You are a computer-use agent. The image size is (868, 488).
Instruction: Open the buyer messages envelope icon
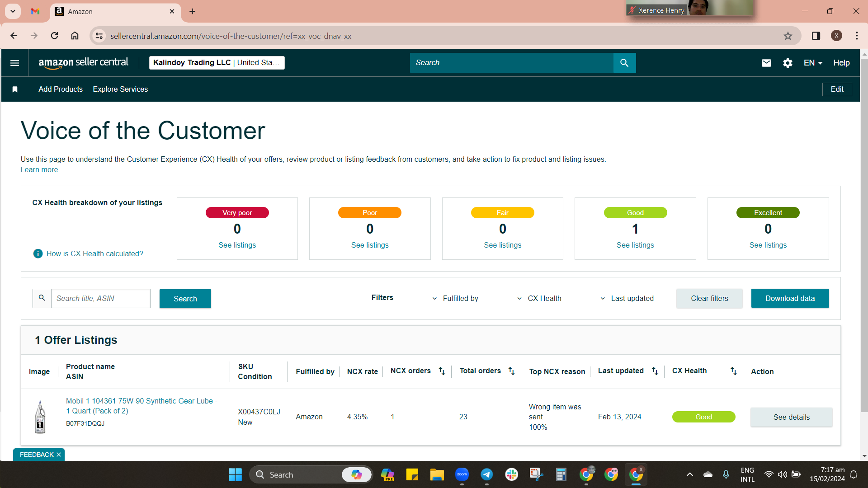point(766,63)
